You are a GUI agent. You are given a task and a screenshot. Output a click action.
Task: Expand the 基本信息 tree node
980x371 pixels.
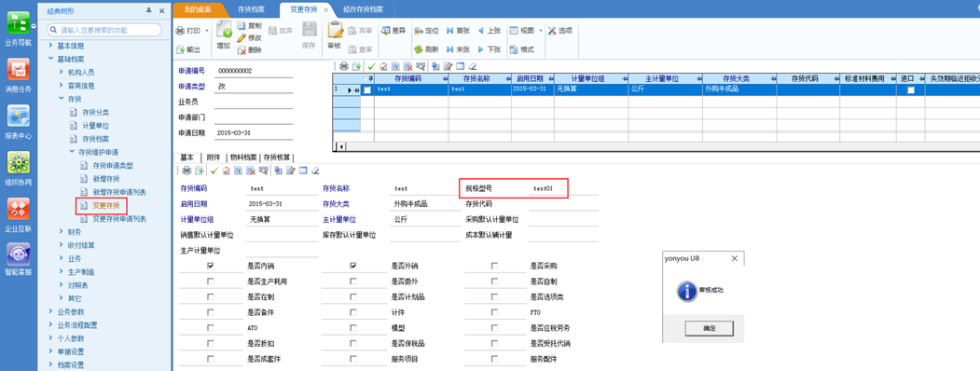point(50,46)
